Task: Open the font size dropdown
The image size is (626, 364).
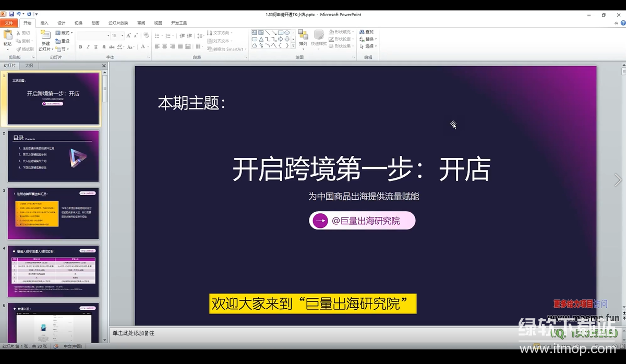Action: (x=122, y=35)
